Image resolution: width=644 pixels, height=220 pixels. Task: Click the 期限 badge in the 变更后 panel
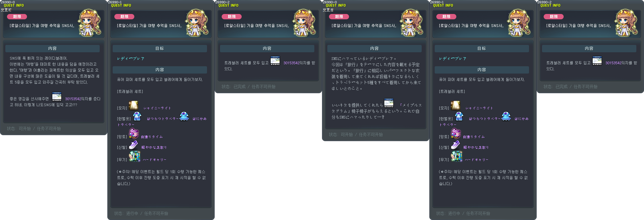[x=339, y=17]
